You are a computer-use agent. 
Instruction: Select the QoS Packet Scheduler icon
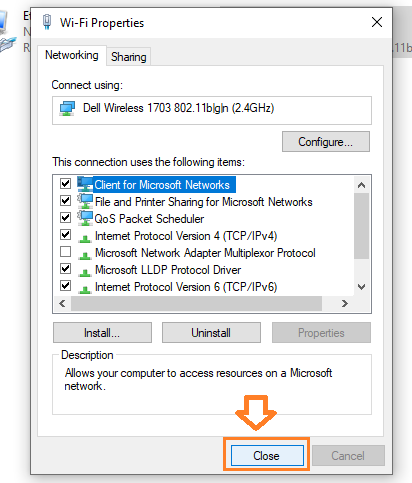85,218
